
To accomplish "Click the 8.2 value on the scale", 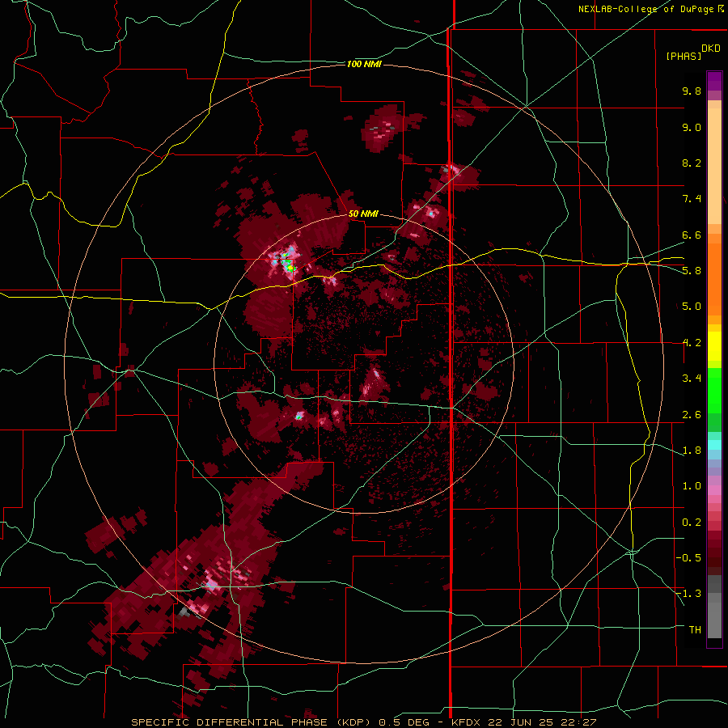I will (x=692, y=163).
